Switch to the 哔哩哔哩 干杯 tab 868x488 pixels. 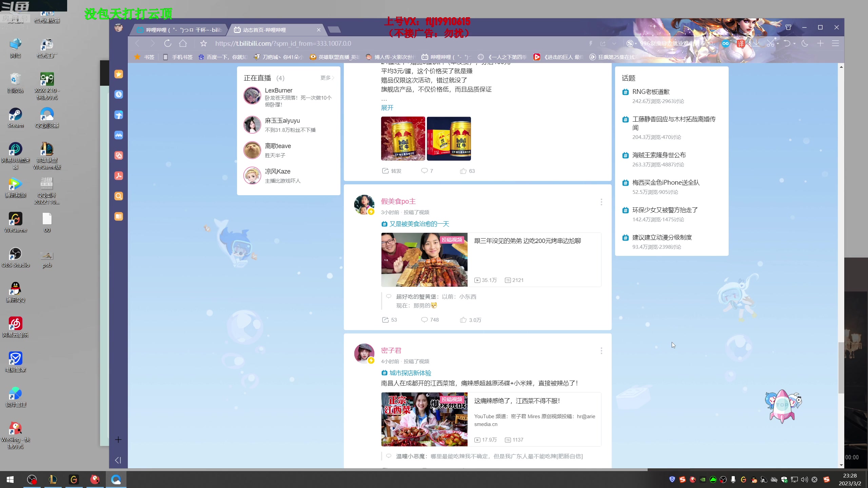pyautogui.click(x=179, y=30)
